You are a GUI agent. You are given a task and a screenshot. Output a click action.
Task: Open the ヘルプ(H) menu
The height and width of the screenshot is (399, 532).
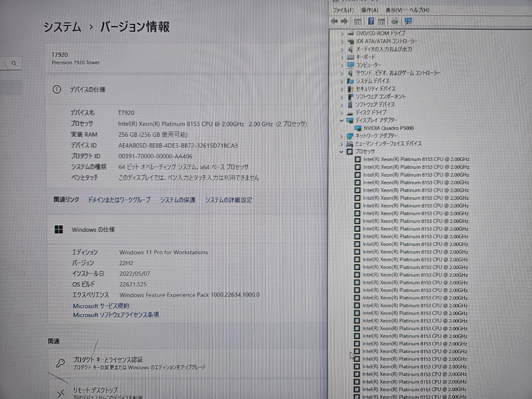419,10
